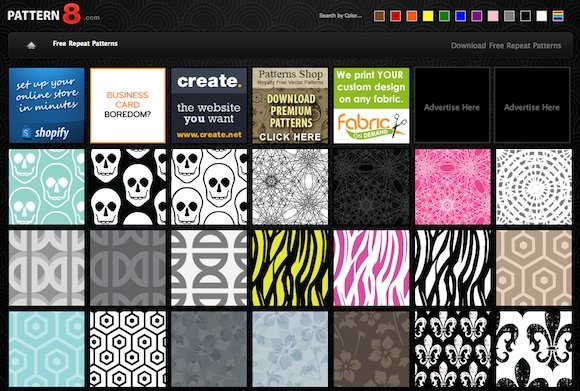Select the pink zebra stripe pattern
The height and width of the screenshot is (391, 580).
click(371, 268)
